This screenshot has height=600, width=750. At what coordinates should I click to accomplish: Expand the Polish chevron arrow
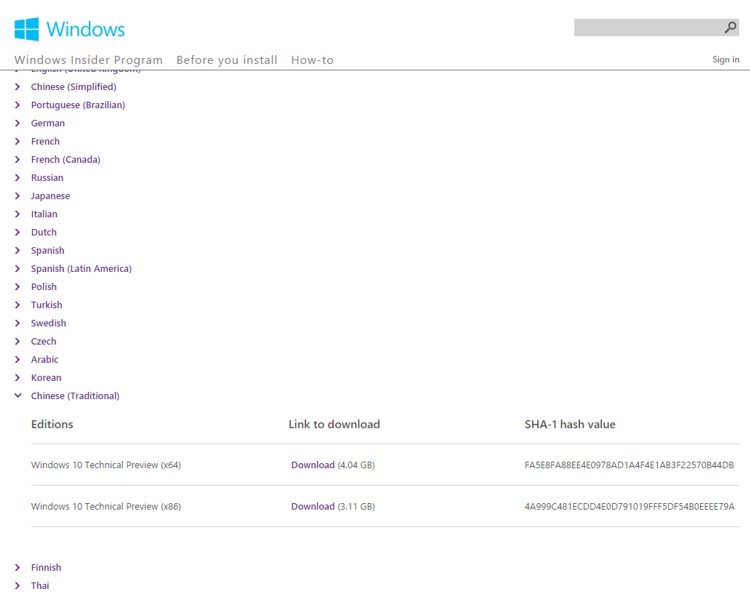point(18,287)
